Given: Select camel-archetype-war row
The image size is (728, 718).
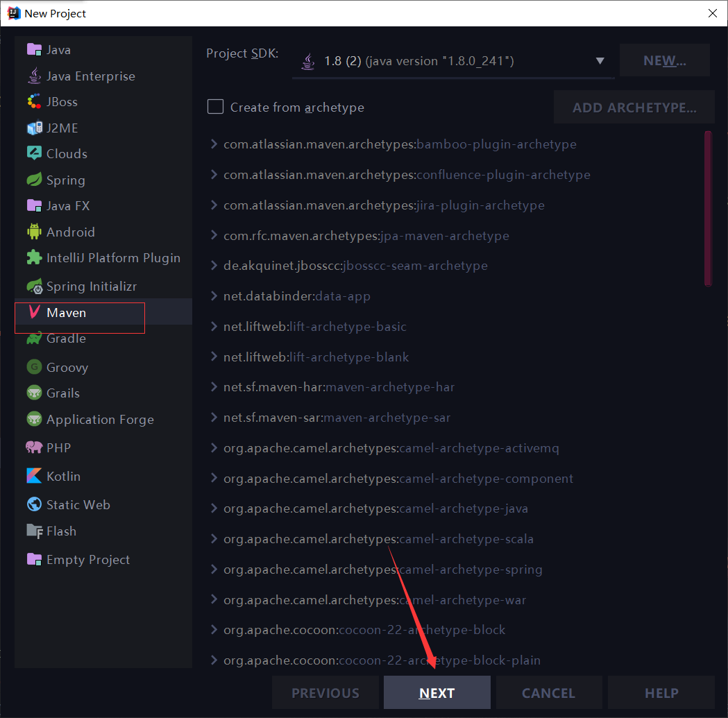Looking at the screenshot, I should pyautogui.click(x=454, y=599).
